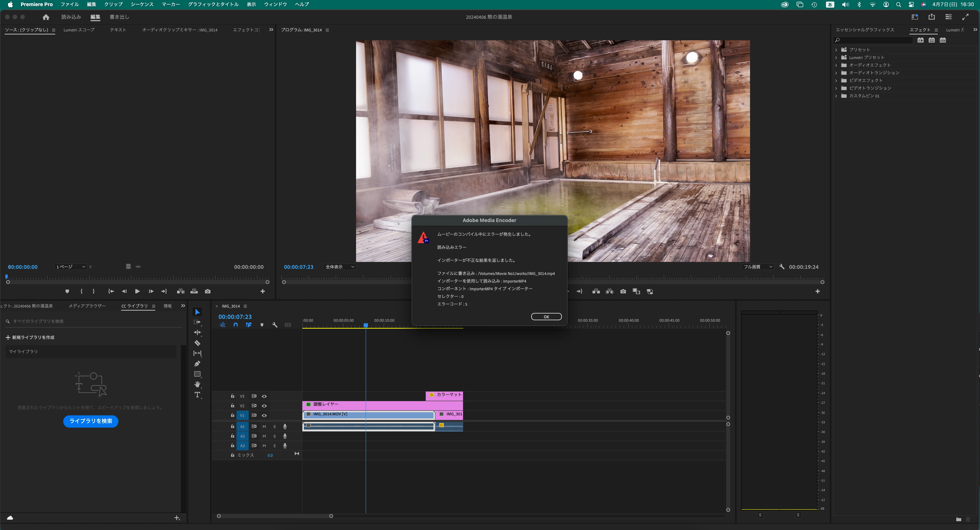Screen dimensions: 980x530
Task: Open timeline display settings wrench icon
Action: [275, 325]
